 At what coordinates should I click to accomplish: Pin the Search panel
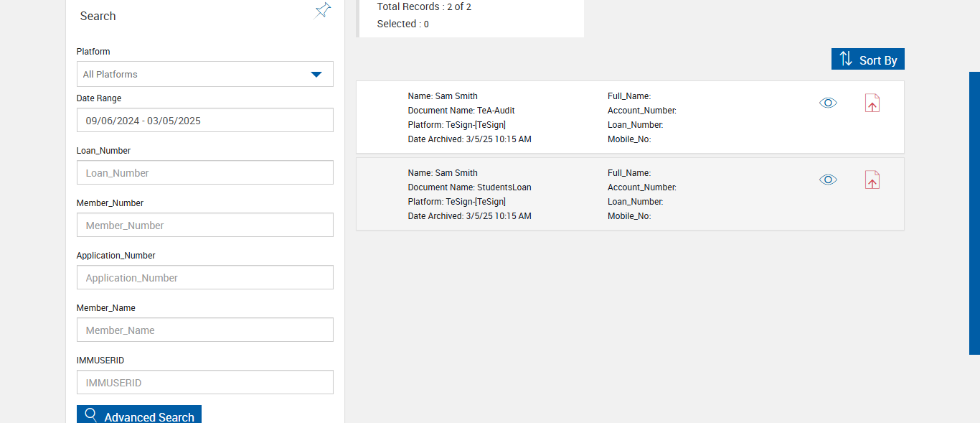pyautogui.click(x=323, y=10)
